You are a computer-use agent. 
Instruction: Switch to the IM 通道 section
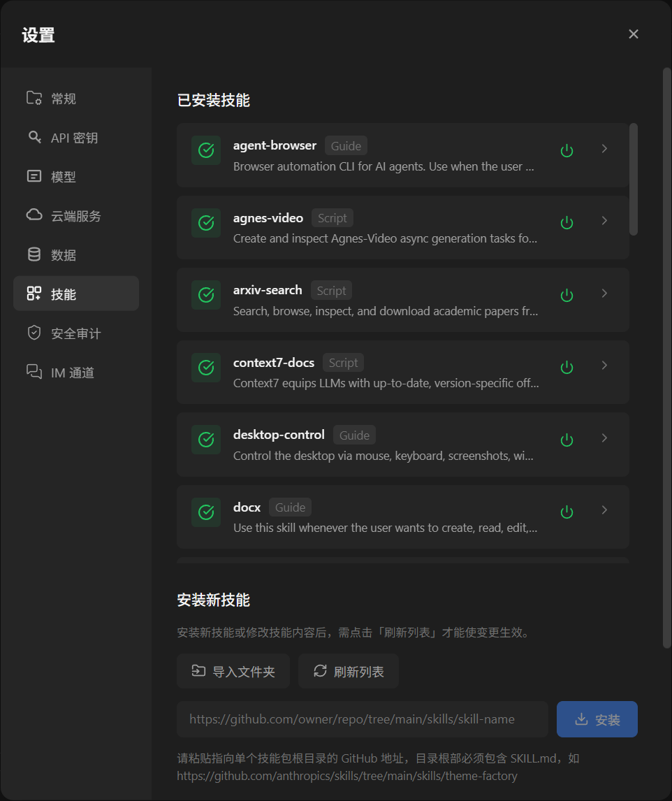coord(76,372)
